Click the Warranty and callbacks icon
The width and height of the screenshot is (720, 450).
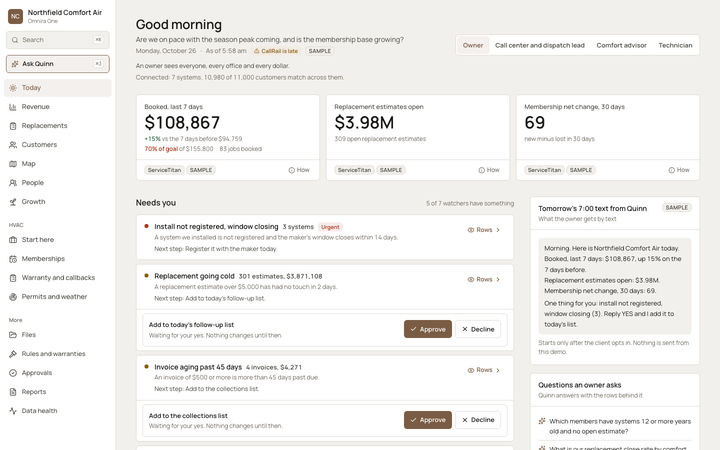click(x=13, y=278)
